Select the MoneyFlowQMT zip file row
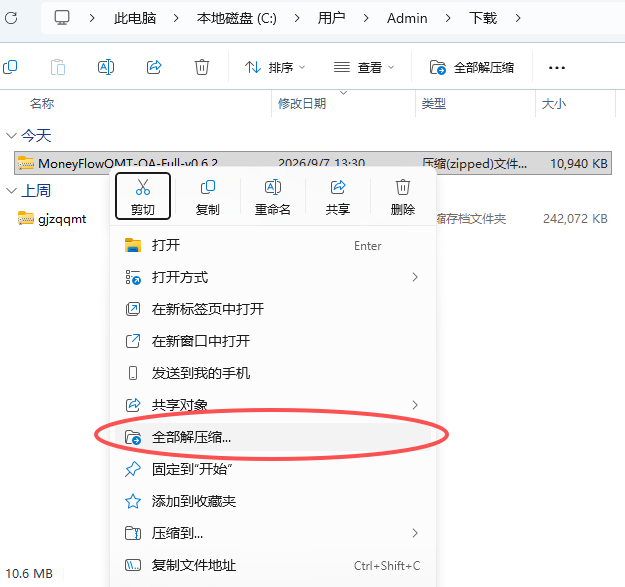625x587 pixels. pyautogui.click(x=313, y=163)
